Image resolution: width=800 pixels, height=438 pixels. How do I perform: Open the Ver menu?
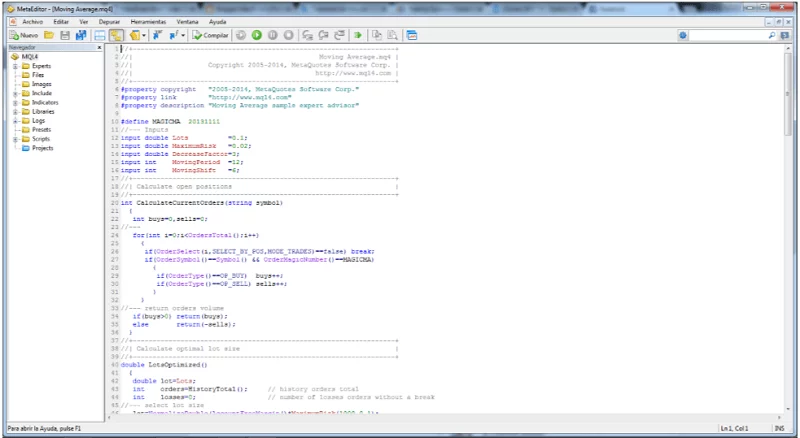tap(84, 22)
